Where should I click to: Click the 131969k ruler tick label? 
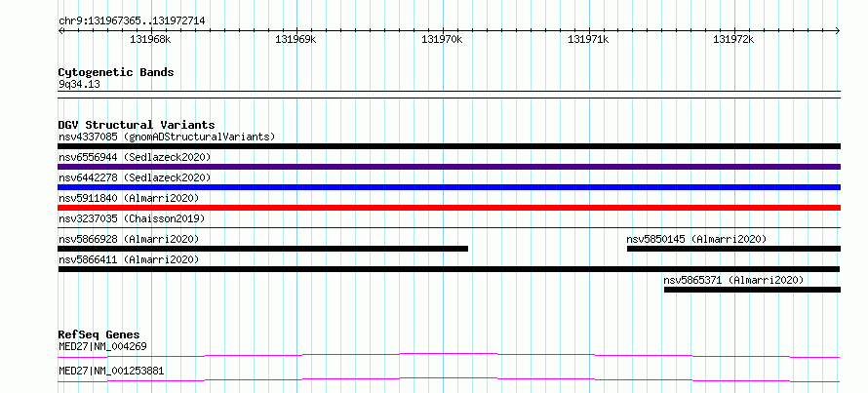[296, 40]
